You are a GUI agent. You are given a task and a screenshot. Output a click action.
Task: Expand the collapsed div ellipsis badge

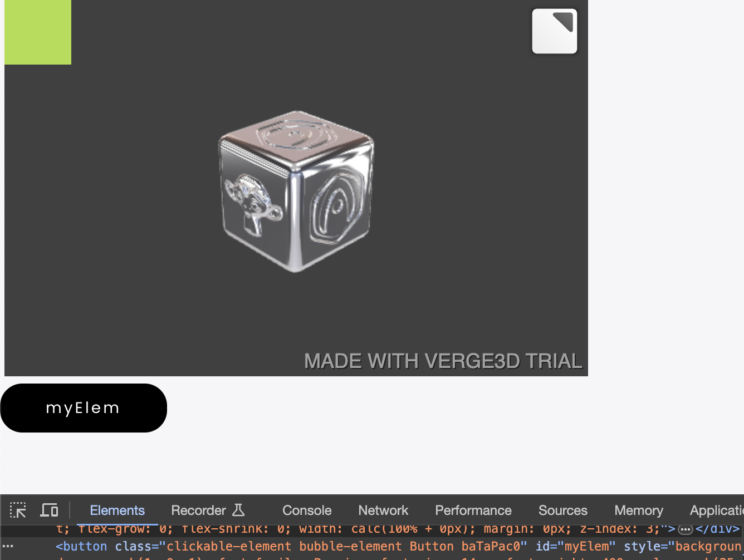pos(685,529)
